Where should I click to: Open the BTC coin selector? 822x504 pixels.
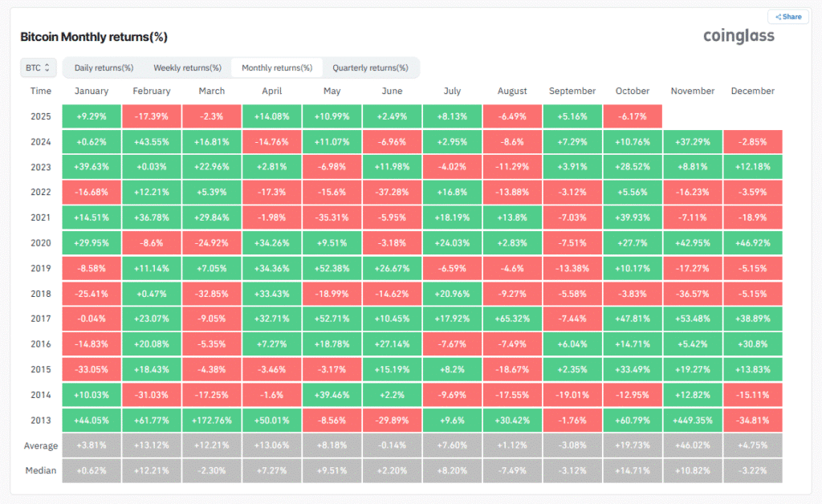38,67
